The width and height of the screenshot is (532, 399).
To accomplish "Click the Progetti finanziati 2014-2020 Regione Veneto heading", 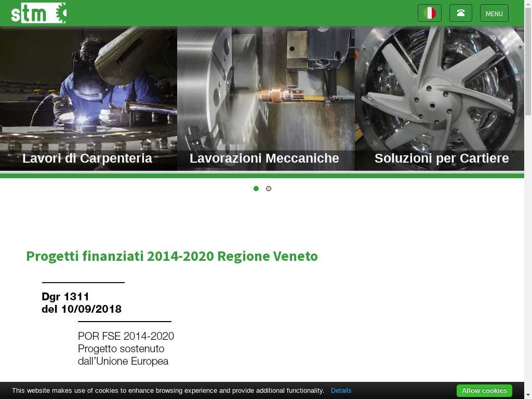I will [x=172, y=256].
